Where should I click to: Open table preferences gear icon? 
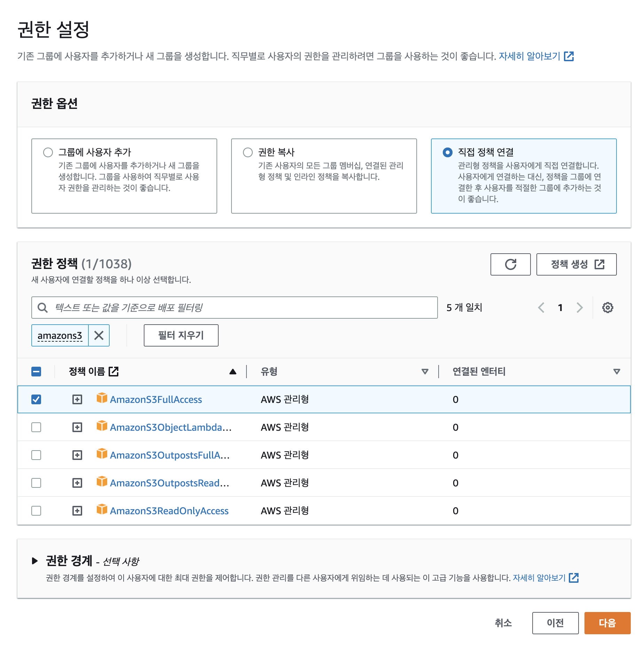pos(607,308)
